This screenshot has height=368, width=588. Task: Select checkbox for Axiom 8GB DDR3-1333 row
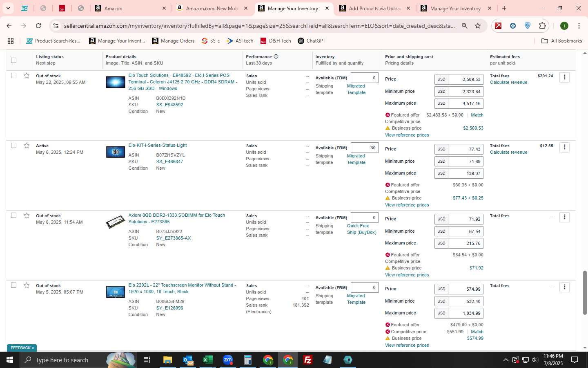click(13, 215)
